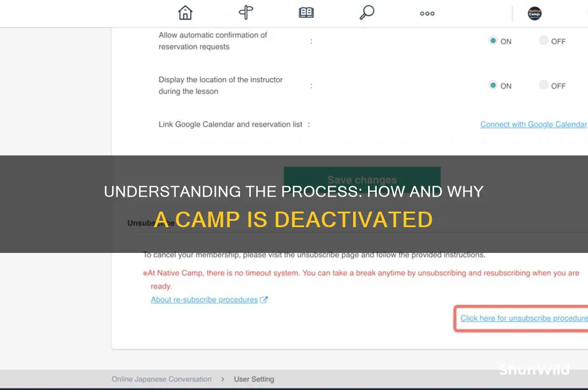Set automatic confirmation of reservations to ON
588x390 pixels.
pyautogui.click(x=493, y=41)
